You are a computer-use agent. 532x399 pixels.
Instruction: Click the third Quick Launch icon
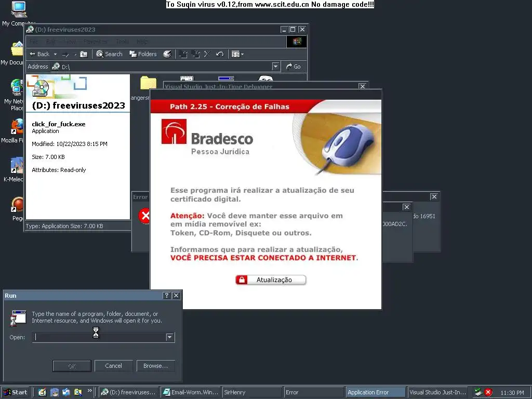pos(66,392)
